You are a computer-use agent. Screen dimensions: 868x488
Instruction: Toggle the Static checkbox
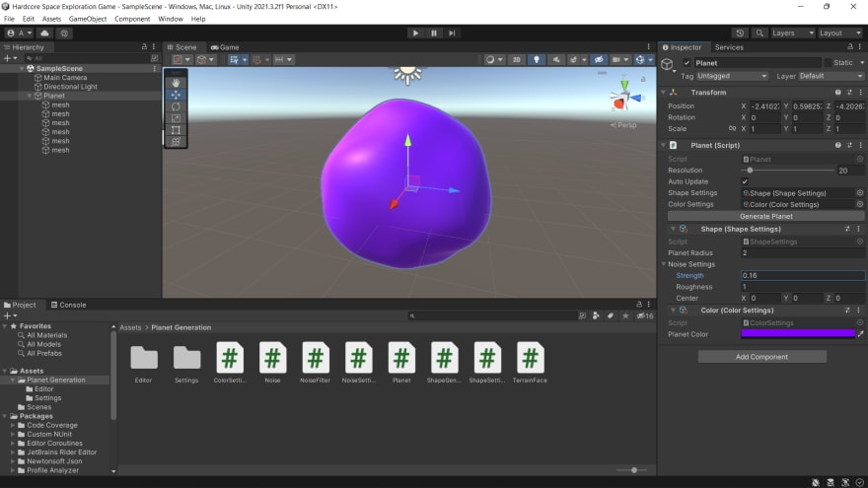(x=829, y=63)
